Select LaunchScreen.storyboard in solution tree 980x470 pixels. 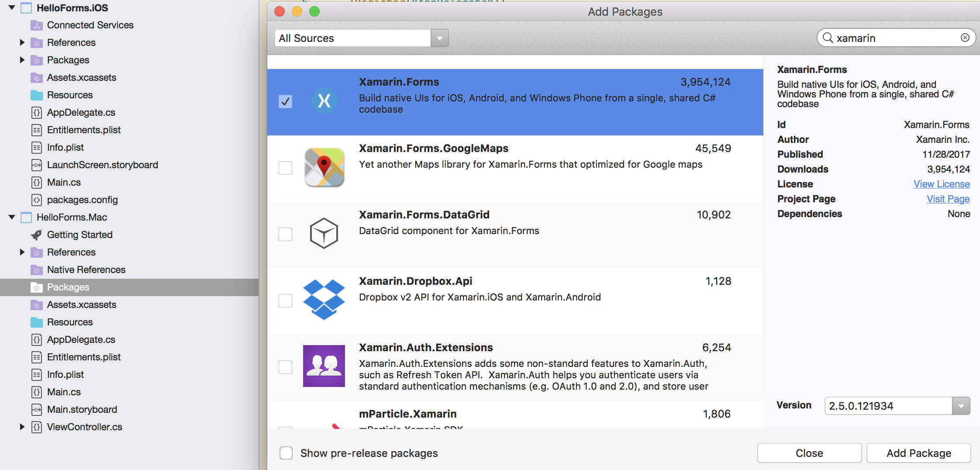coord(103,165)
